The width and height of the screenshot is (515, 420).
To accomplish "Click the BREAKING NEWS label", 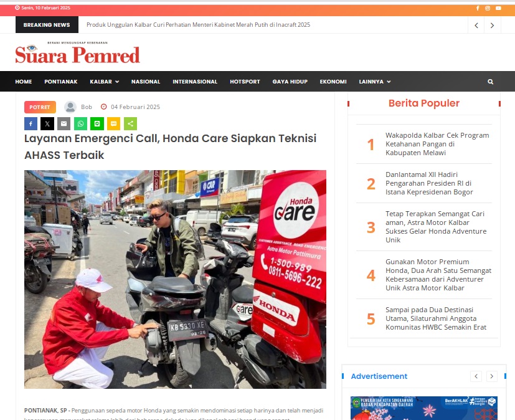I will (47, 25).
